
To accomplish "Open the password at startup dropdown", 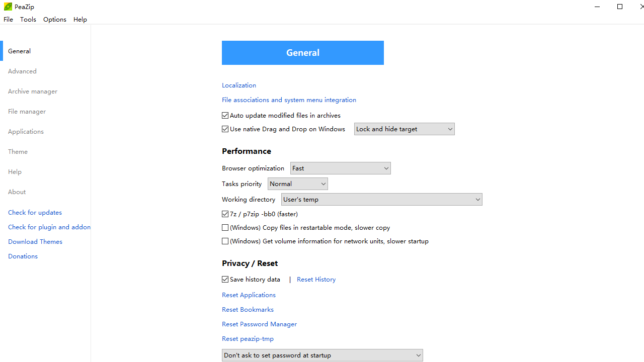I will point(322,355).
